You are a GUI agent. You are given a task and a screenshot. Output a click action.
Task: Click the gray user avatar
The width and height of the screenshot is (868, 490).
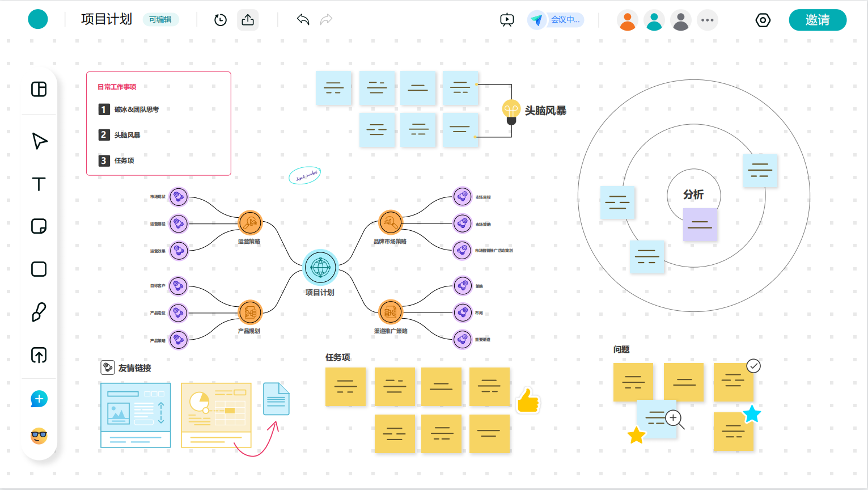pyautogui.click(x=681, y=20)
